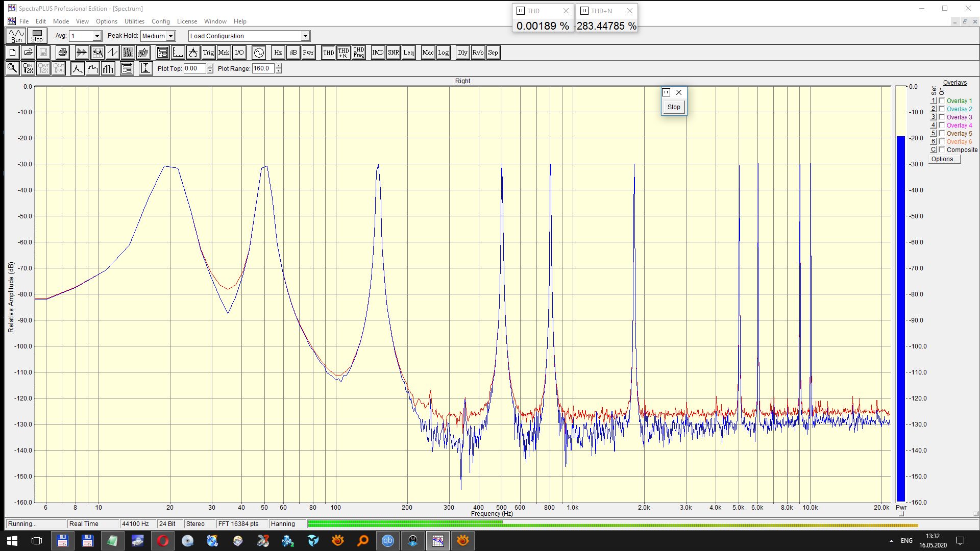This screenshot has height=551, width=980.
Task: Expand the Avg count dropdown
Action: coord(97,36)
